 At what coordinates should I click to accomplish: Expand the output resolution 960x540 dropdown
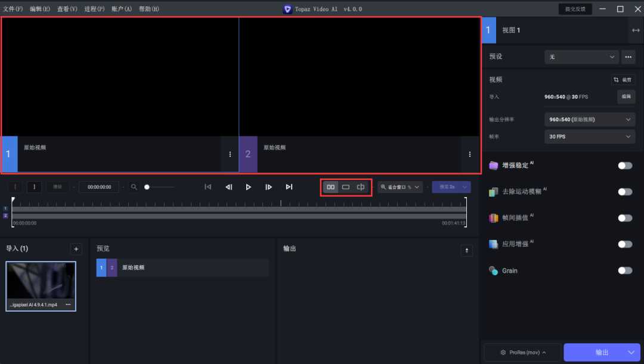[x=590, y=119]
